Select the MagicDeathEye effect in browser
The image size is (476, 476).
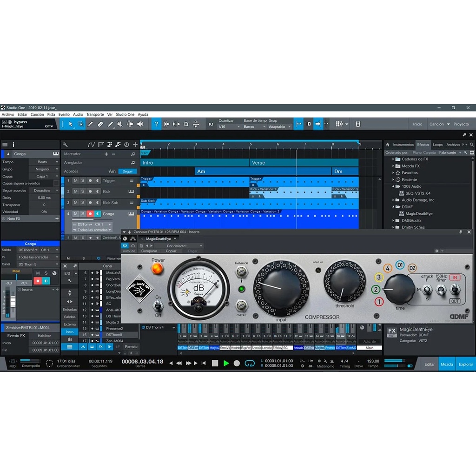(419, 214)
